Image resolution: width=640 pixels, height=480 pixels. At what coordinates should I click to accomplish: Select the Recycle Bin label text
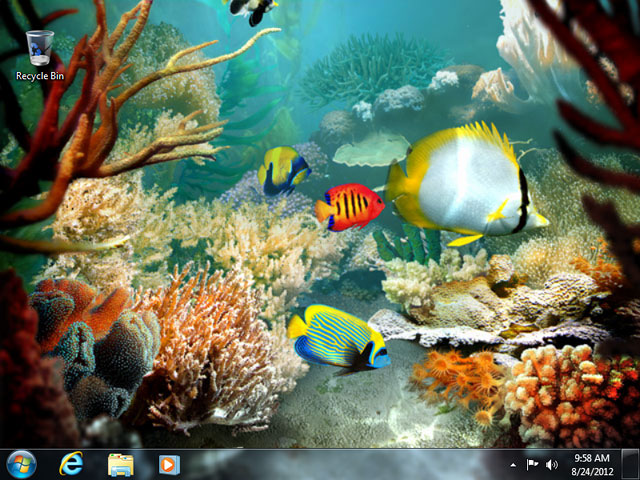tap(40, 76)
